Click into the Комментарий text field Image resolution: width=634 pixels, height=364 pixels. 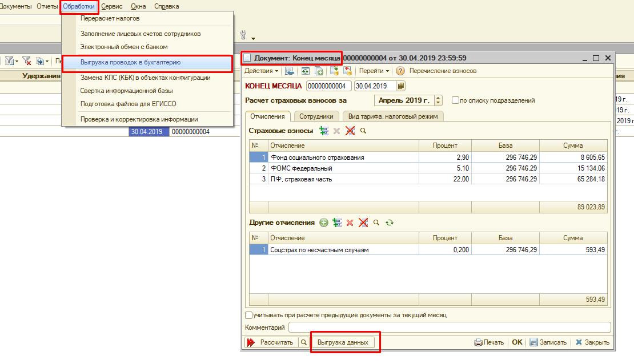point(449,327)
